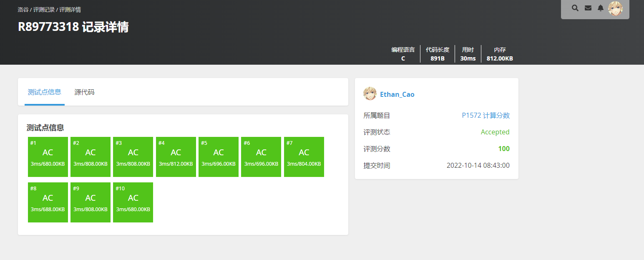644x260 pixels.
Task: Select test case #7 AC block
Action: (304, 157)
